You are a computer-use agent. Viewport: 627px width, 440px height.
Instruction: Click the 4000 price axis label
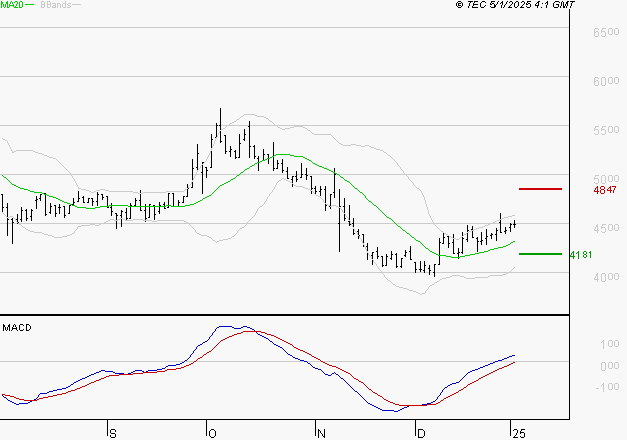tap(606, 277)
